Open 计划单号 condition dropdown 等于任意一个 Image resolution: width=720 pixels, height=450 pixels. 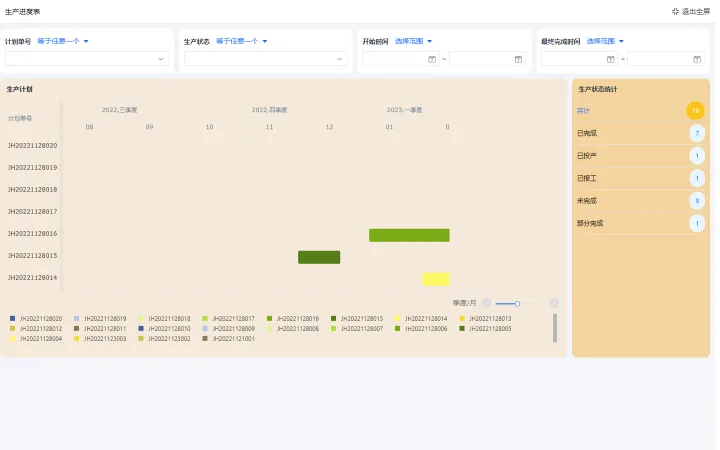[x=63, y=41]
